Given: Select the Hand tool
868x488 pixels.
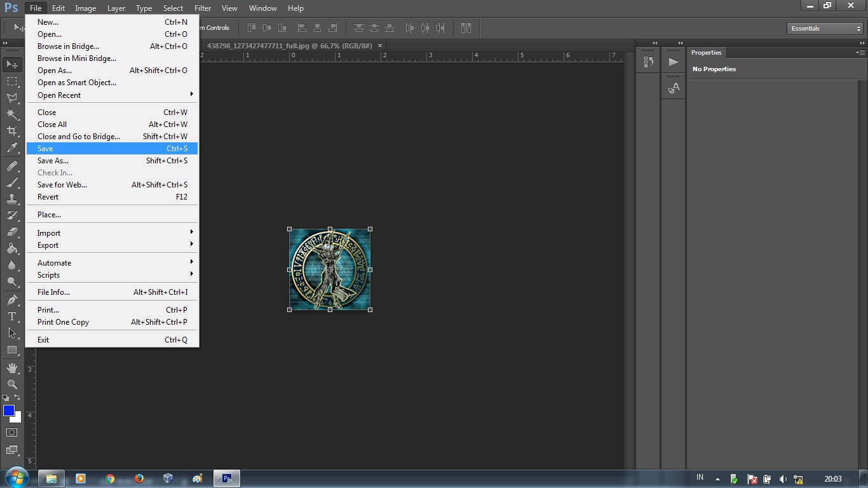Looking at the screenshot, I should [x=12, y=367].
